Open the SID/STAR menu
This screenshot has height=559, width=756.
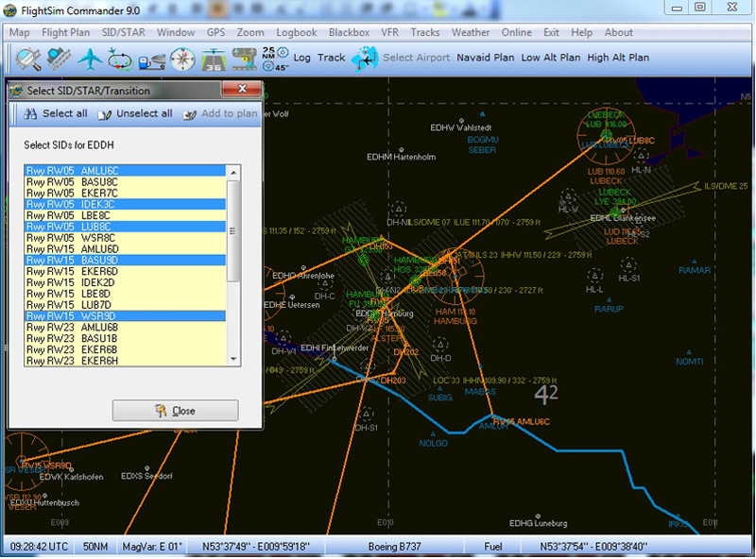[124, 33]
